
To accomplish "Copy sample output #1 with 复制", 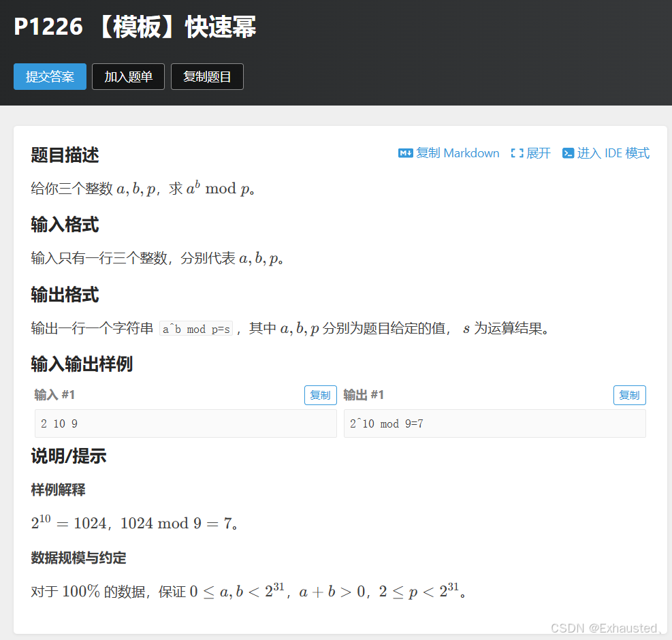I will [630, 395].
